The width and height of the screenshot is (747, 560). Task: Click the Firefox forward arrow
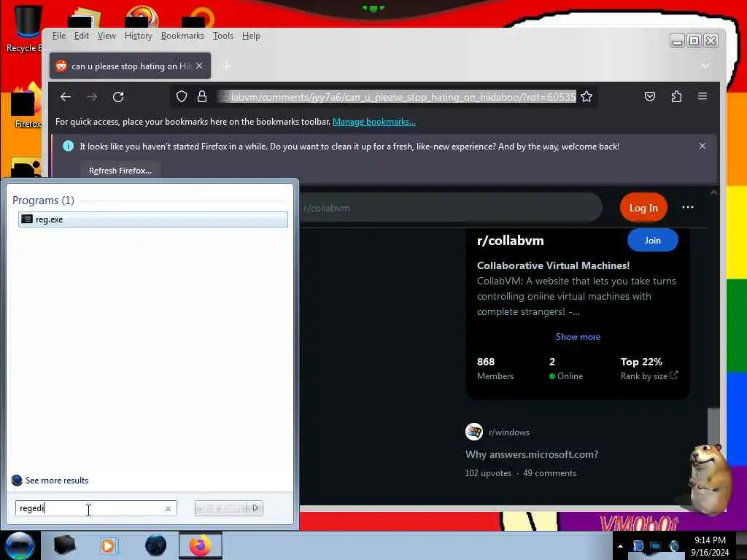click(x=91, y=97)
